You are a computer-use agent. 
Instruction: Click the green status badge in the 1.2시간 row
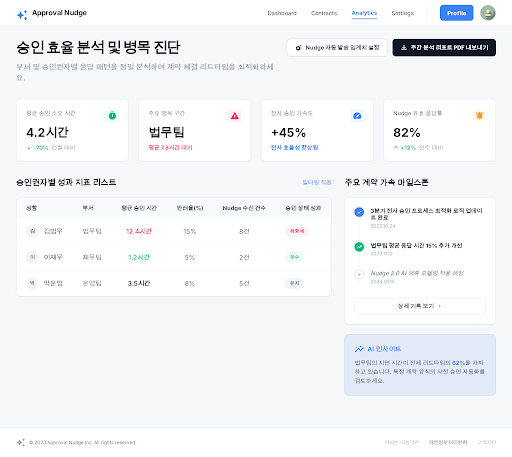tap(294, 257)
